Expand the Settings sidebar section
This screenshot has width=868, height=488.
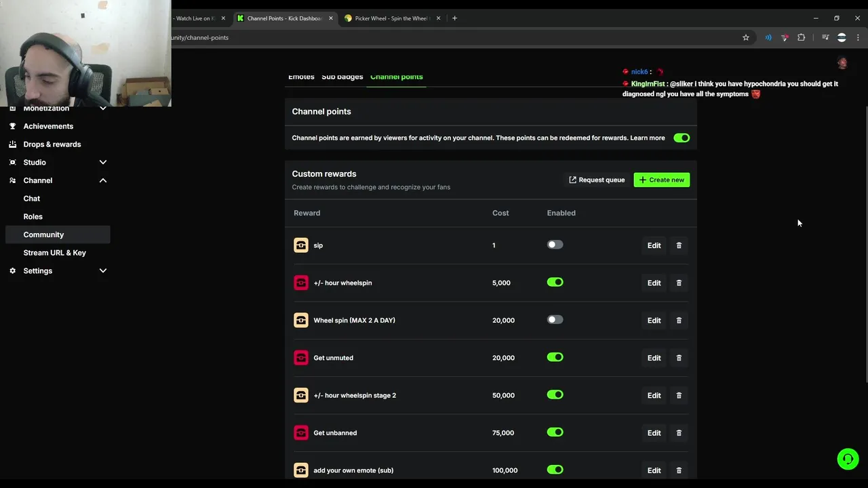point(103,271)
